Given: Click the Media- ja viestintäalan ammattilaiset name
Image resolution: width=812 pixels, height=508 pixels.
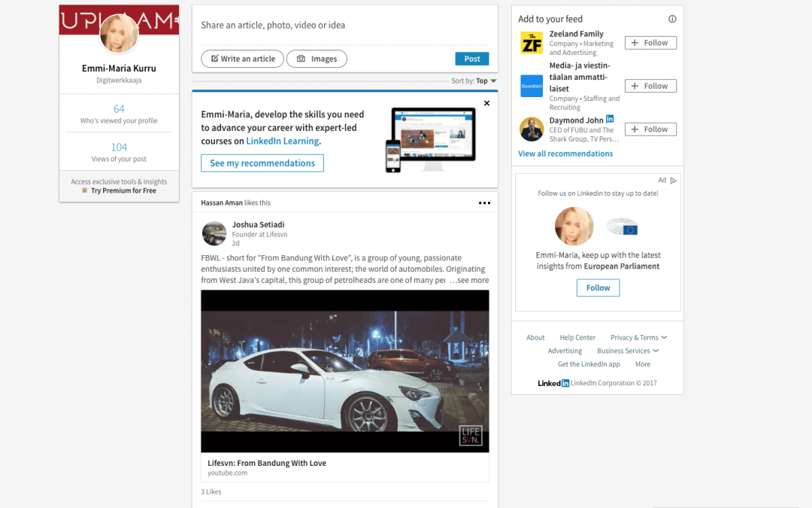Looking at the screenshot, I should 580,78.
